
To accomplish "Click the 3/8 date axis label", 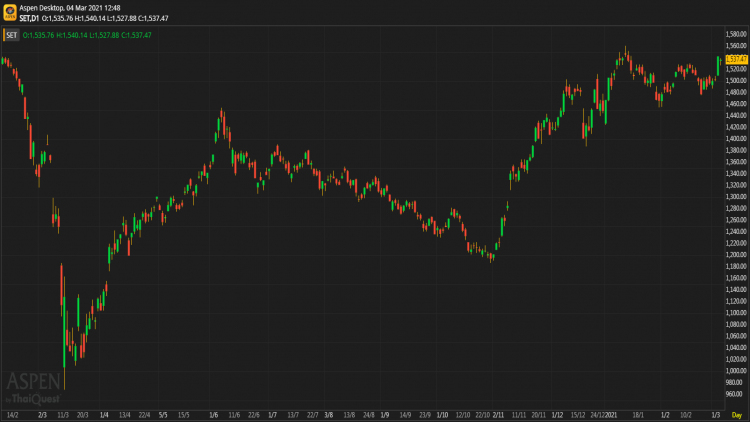I will tap(329, 415).
